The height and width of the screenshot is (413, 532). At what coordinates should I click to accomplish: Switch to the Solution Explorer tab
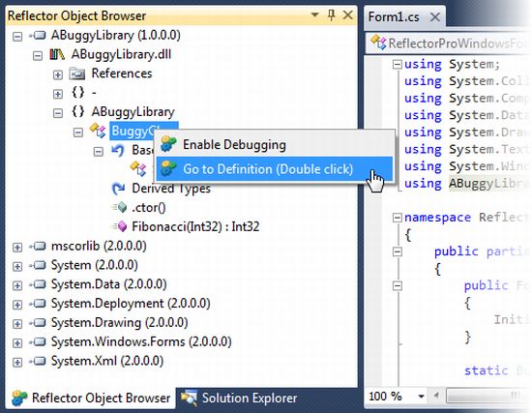(239, 398)
